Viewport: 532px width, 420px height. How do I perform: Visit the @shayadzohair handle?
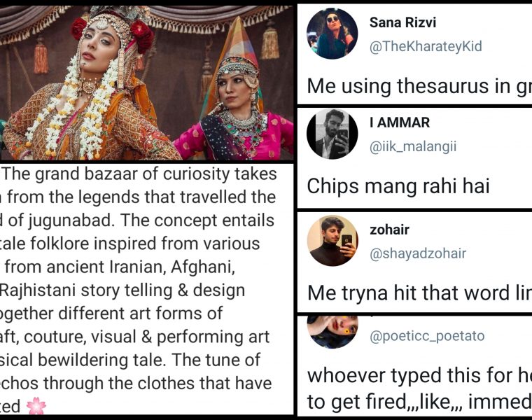tap(417, 253)
